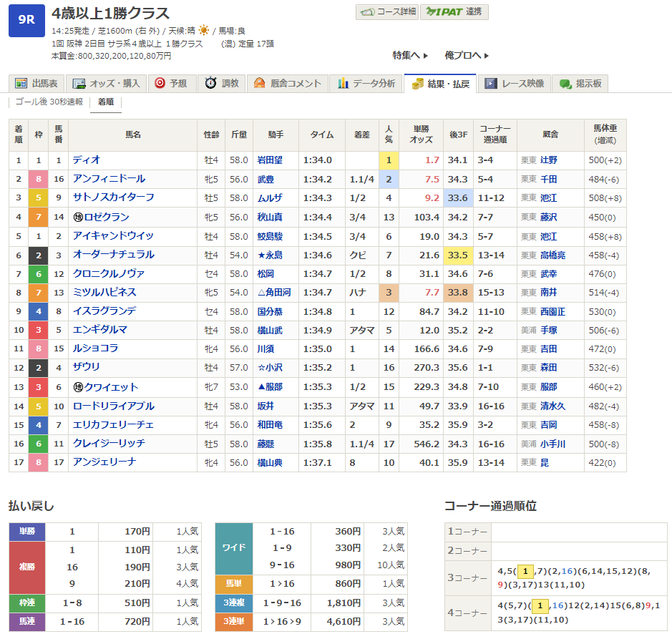Click the IPAT 連携 button
Image resolution: width=672 pixels, height=634 pixels.
(x=454, y=11)
